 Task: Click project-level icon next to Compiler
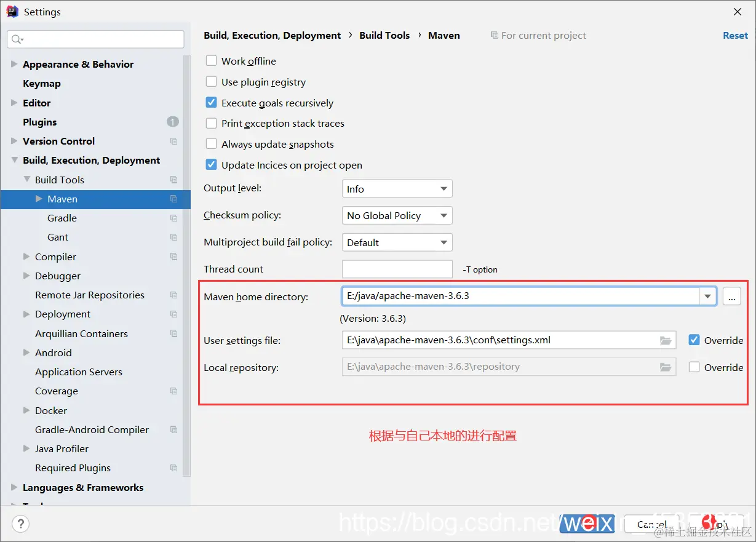(x=173, y=257)
